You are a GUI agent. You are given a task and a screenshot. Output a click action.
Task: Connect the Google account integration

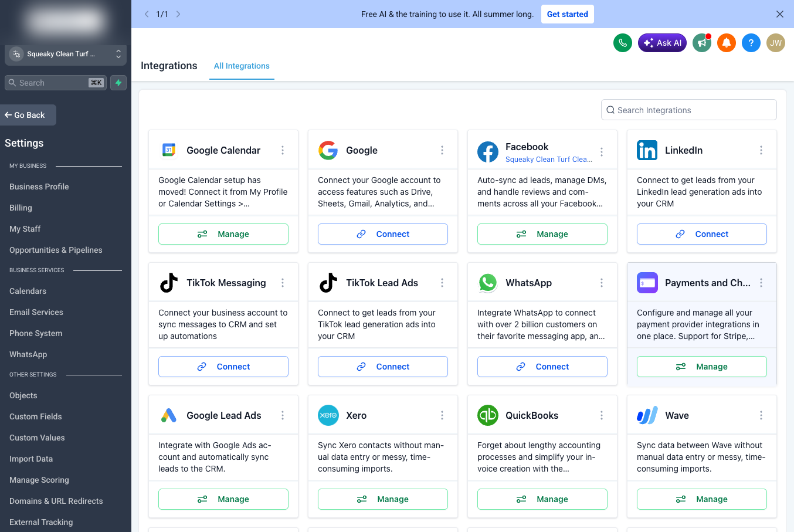383,234
